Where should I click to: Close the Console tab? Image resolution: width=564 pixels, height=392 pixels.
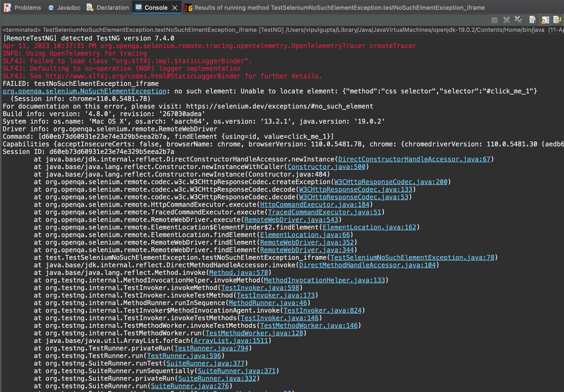pos(175,8)
